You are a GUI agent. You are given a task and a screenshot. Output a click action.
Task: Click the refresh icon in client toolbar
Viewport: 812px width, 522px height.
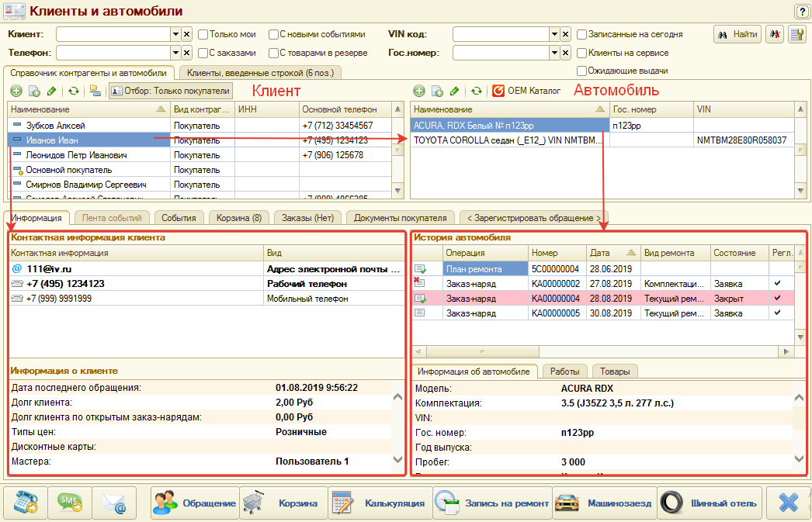tap(74, 91)
